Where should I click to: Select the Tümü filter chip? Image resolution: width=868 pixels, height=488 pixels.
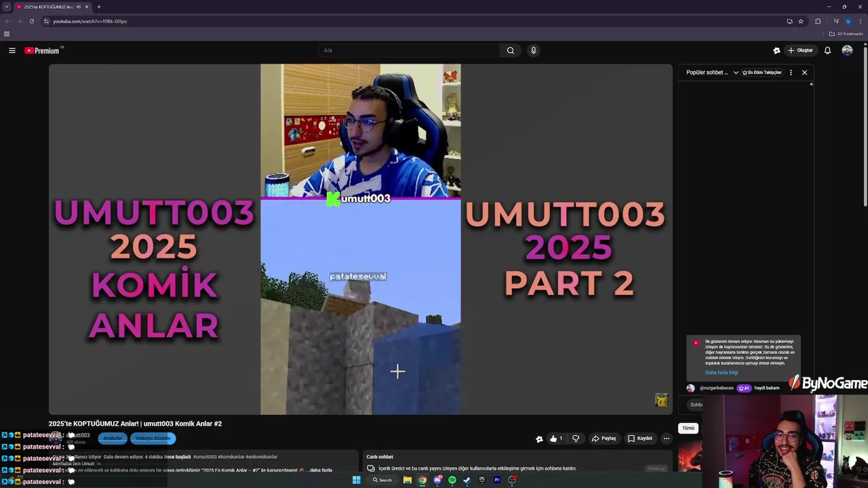688,428
